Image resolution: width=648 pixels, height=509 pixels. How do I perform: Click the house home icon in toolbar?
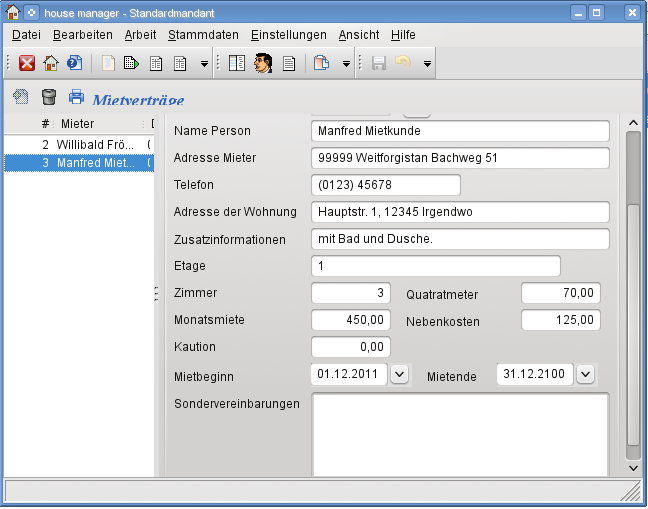(x=51, y=63)
